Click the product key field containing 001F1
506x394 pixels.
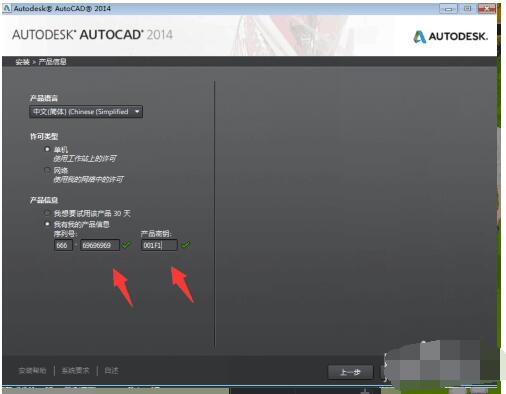[x=159, y=245]
